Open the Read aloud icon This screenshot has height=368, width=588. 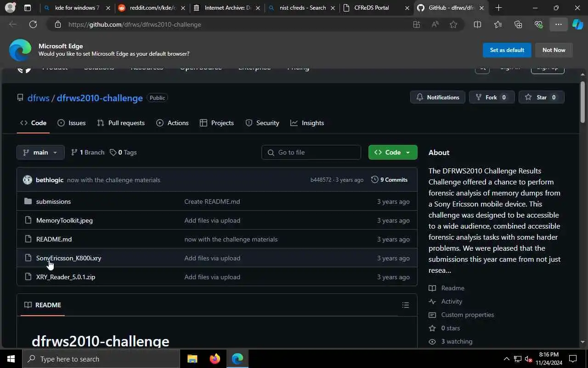point(435,24)
